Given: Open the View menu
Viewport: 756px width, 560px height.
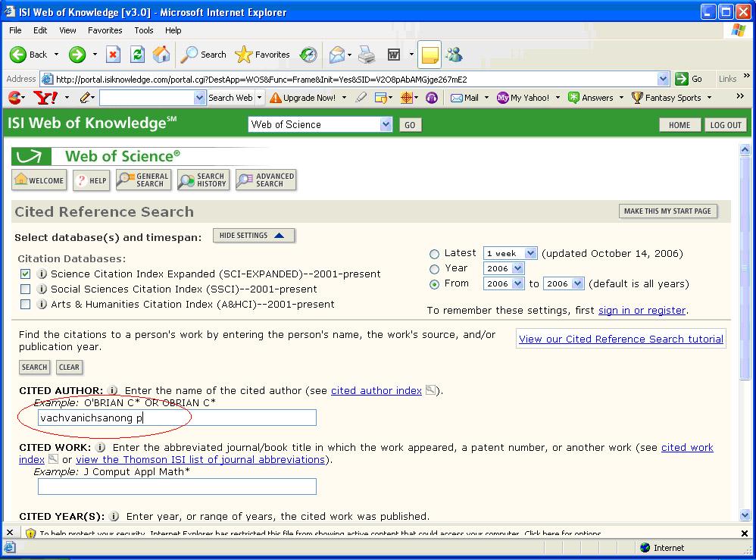Looking at the screenshot, I should (x=67, y=30).
